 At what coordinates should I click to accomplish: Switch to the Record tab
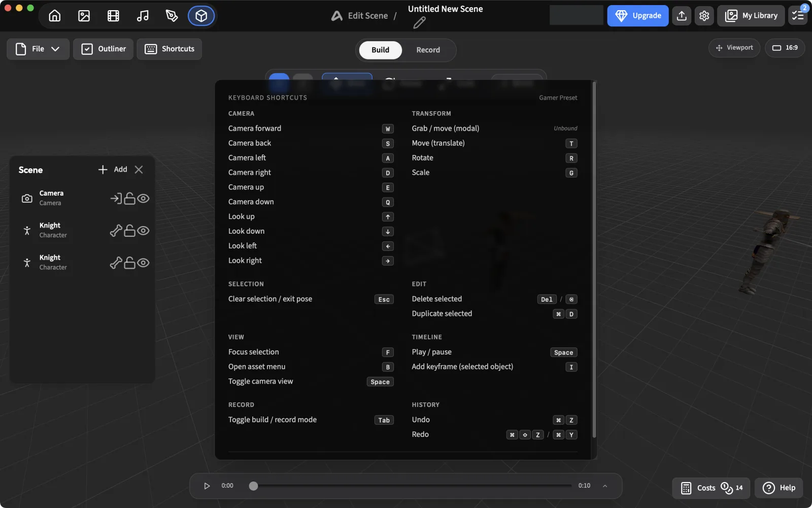428,50
